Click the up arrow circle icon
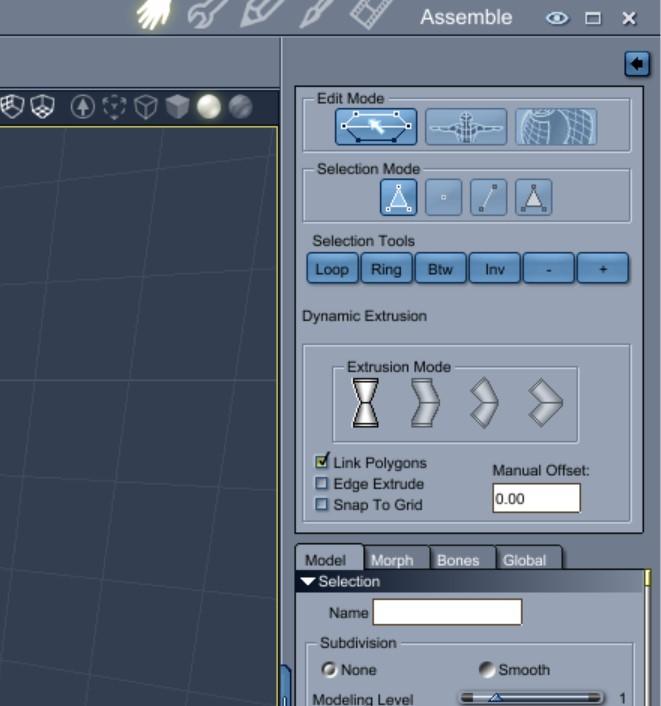The image size is (661, 706). [x=83, y=107]
